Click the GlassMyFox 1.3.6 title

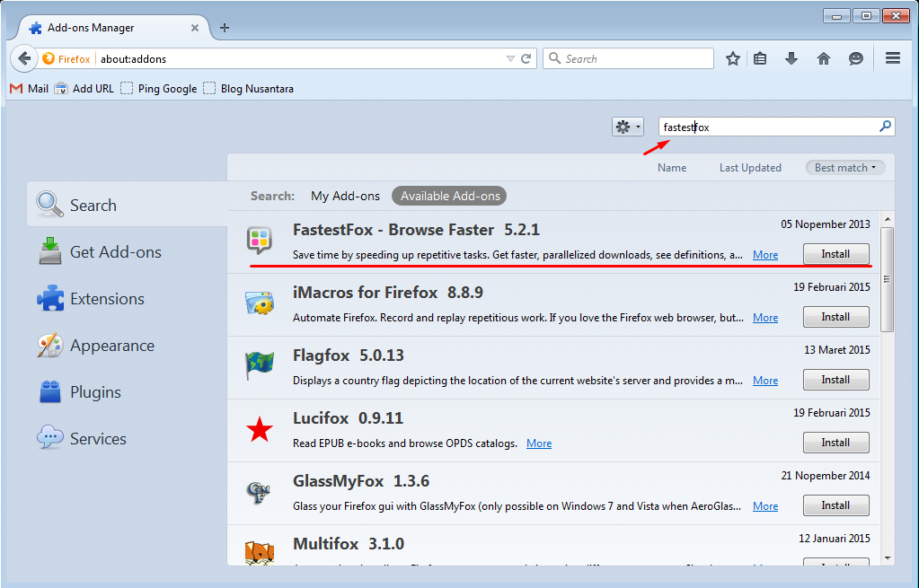[x=361, y=481]
